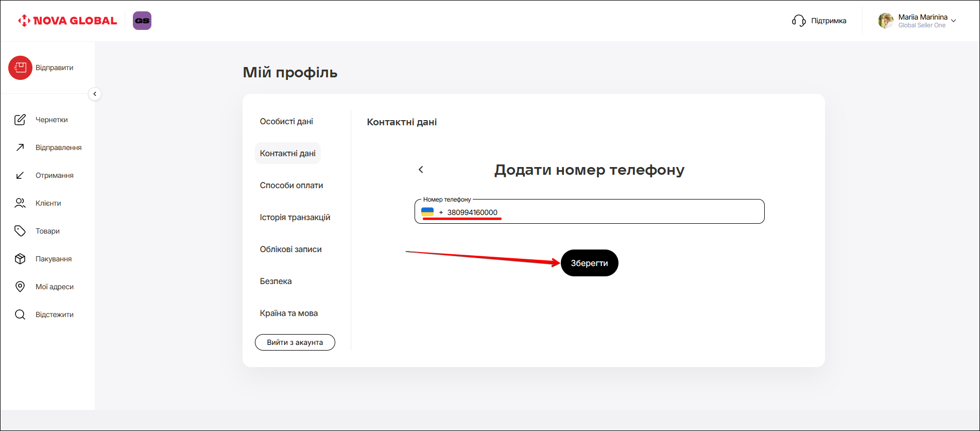Image resolution: width=980 pixels, height=431 pixels.
Task: Open the Безпека profile section
Action: click(x=276, y=281)
